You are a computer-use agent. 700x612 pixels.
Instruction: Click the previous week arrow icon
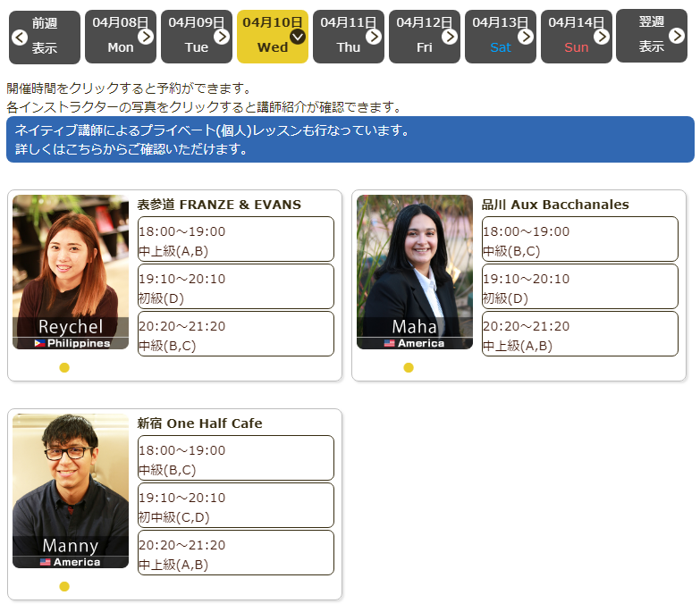(20, 37)
